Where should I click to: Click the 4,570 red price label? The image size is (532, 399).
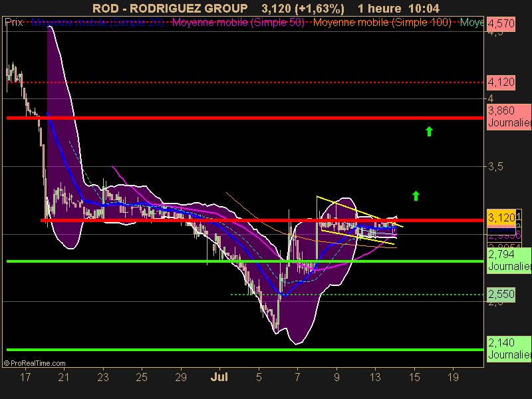pyautogui.click(x=501, y=24)
